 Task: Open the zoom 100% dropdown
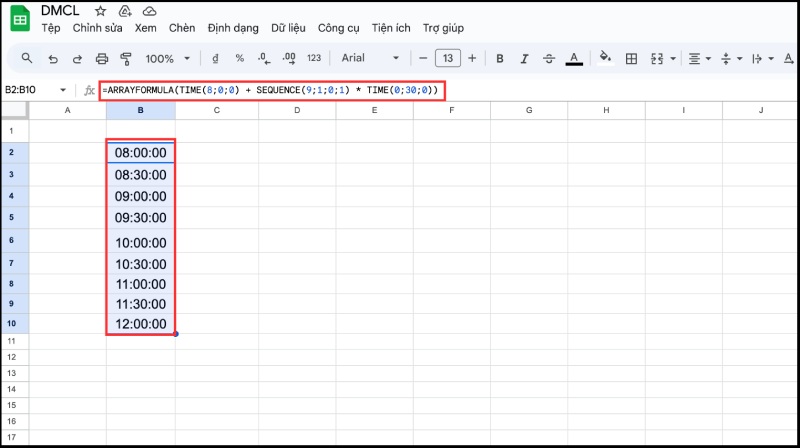[x=167, y=59]
